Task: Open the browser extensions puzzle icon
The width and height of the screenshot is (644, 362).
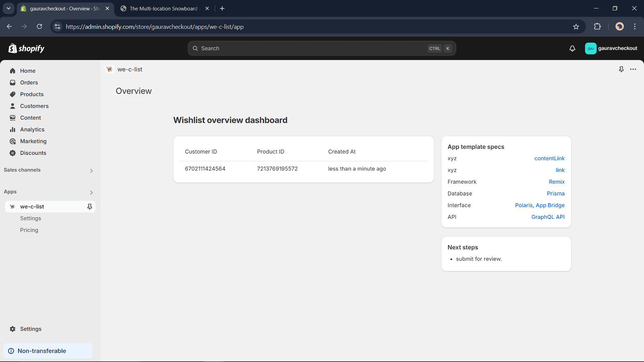Action: point(597,27)
